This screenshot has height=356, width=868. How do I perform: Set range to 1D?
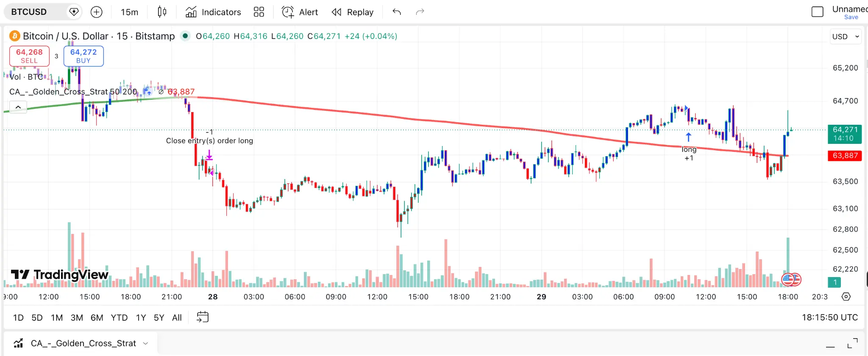point(18,317)
